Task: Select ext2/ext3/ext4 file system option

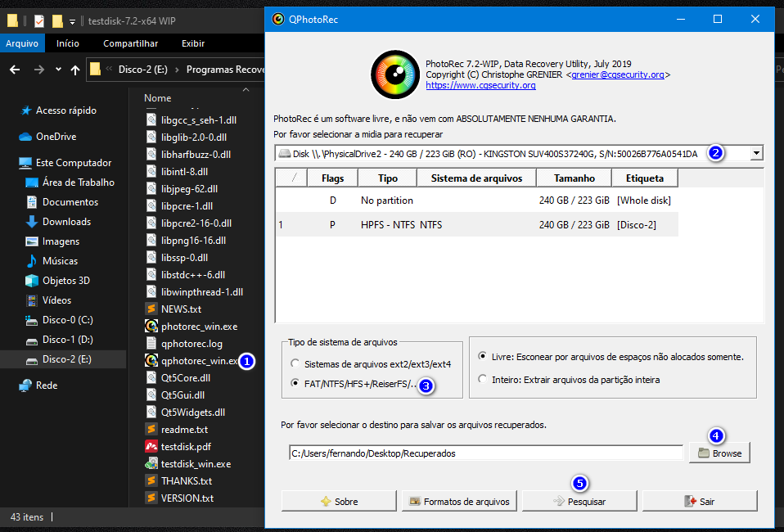Action: (x=295, y=363)
